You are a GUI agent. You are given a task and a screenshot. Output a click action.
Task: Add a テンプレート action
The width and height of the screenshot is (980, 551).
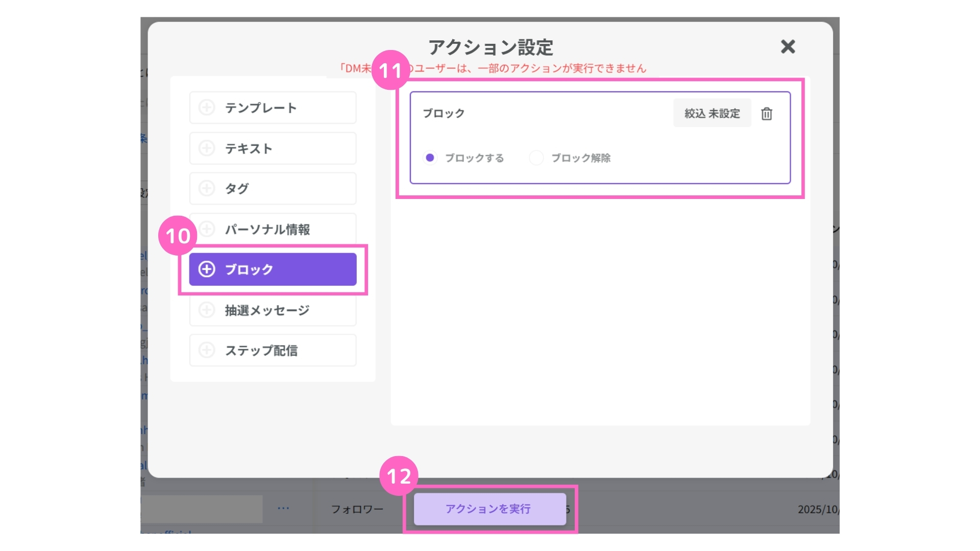click(273, 108)
